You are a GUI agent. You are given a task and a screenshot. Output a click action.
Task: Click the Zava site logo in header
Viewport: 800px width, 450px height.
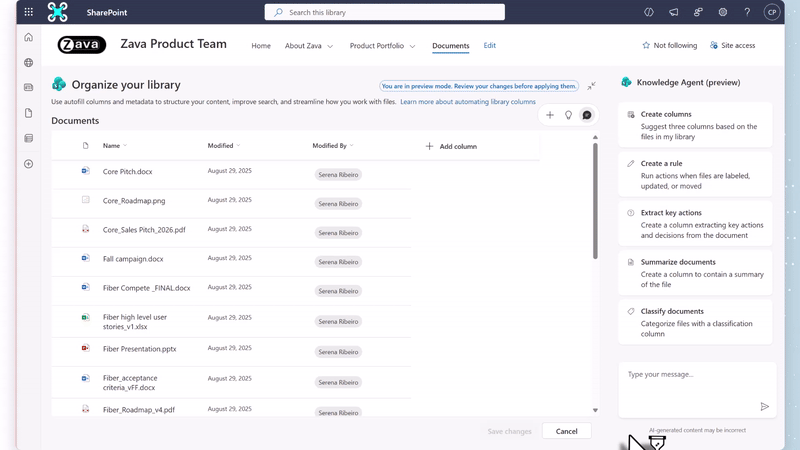tap(82, 45)
